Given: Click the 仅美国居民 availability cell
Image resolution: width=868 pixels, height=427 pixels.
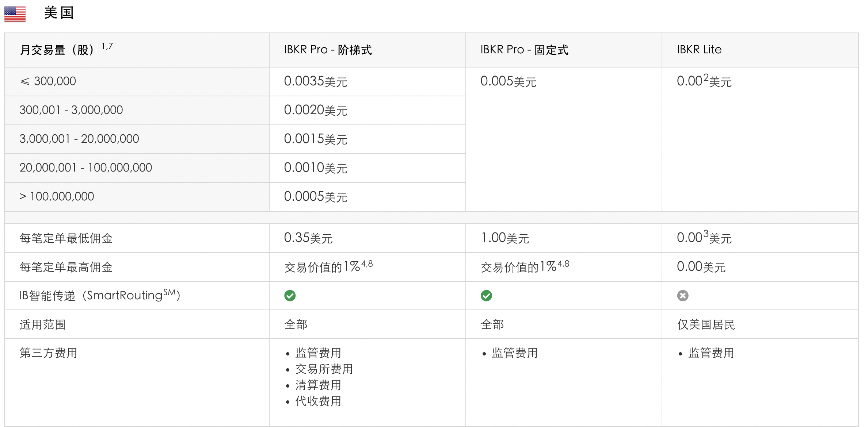Looking at the screenshot, I should click(x=706, y=324).
